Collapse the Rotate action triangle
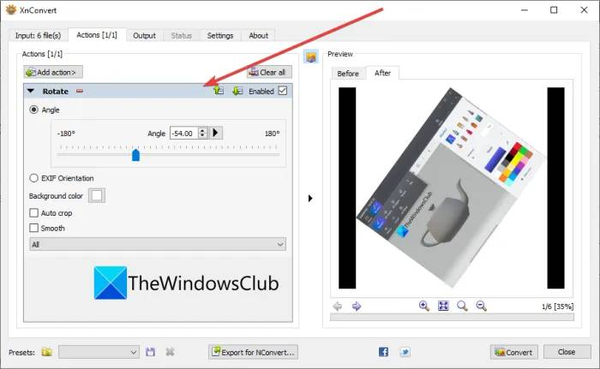The width and height of the screenshot is (600, 369). (31, 91)
